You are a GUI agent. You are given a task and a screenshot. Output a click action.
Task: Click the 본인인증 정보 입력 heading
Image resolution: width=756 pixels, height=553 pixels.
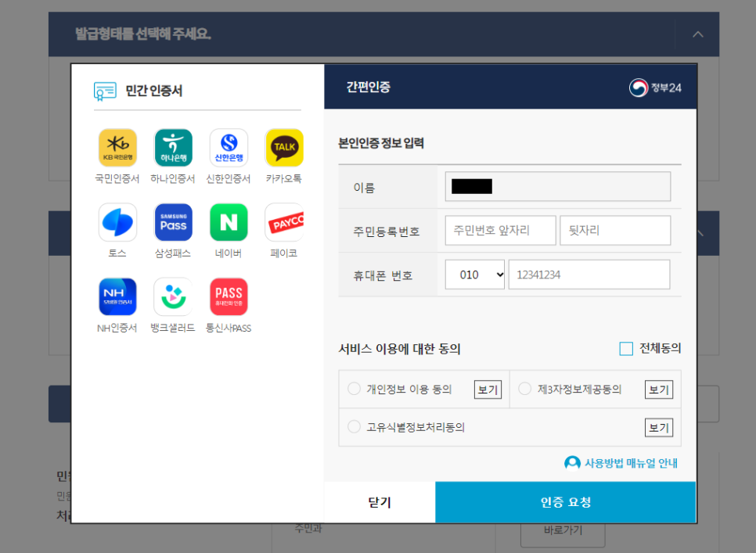pyautogui.click(x=381, y=143)
